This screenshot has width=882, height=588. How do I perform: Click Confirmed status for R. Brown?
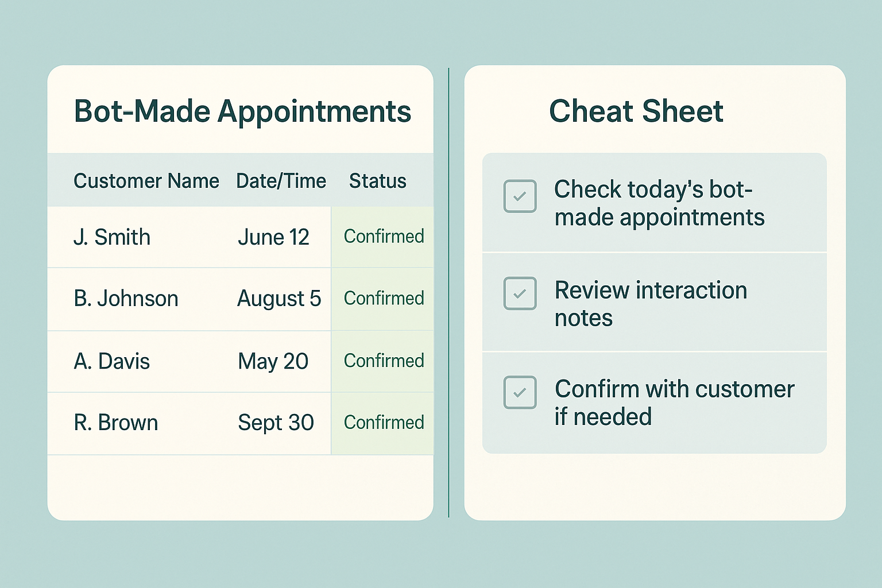(384, 422)
